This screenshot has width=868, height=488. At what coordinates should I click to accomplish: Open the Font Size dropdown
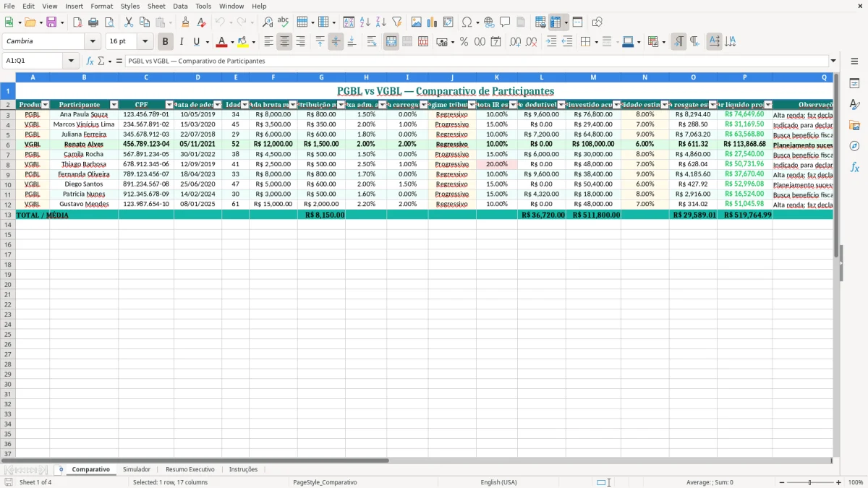click(145, 42)
